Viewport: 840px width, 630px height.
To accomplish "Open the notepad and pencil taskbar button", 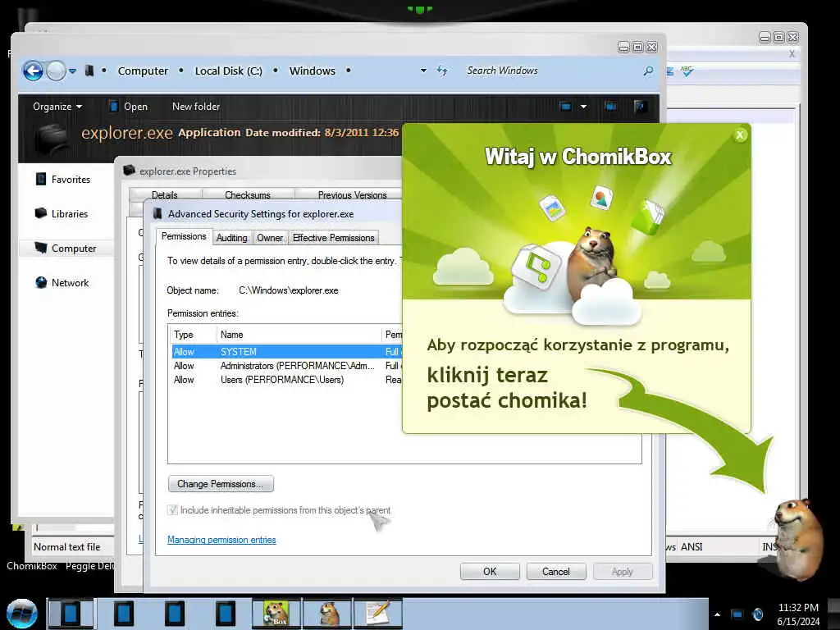I will click(377, 614).
